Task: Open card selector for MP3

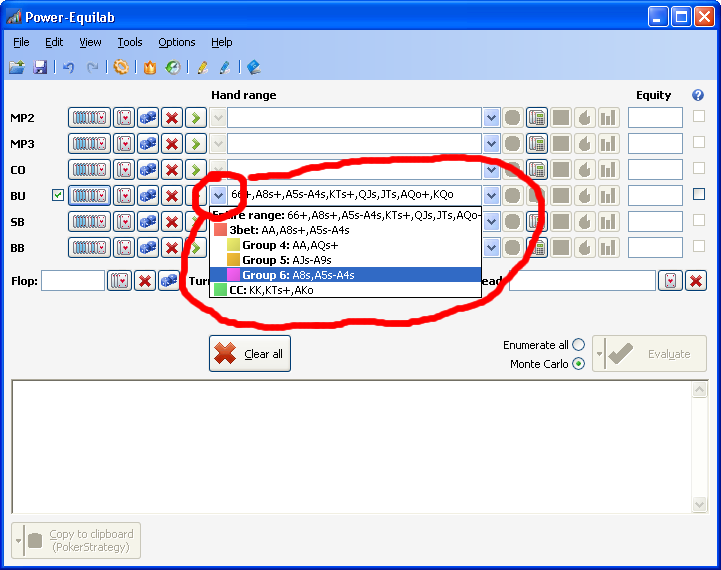Action: 124,144
